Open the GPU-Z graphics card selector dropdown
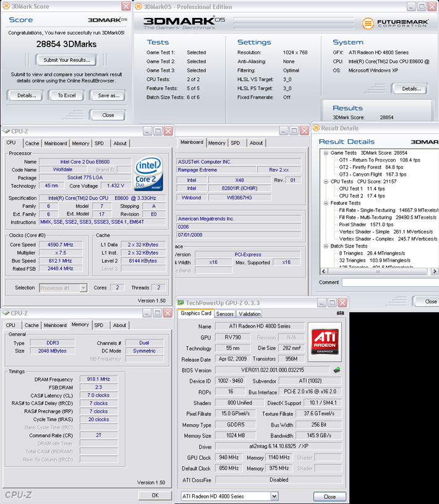The height and width of the screenshot is (504, 439). 274,496
